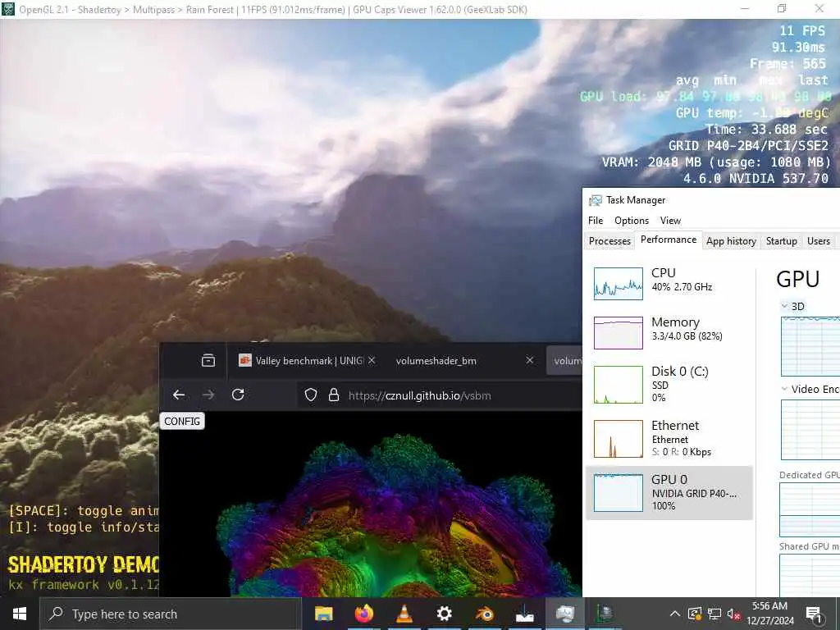This screenshot has width=840, height=630.
Task: Click the taskbar search box
Action: click(x=171, y=614)
